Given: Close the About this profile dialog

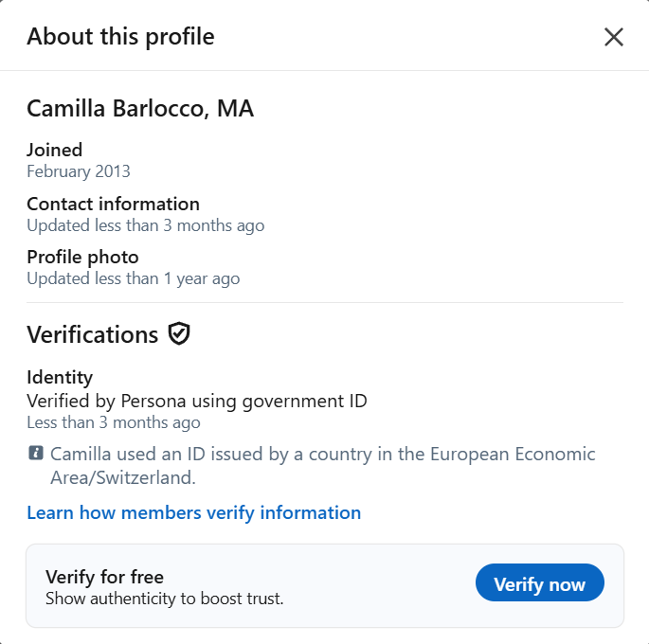Looking at the screenshot, I should [x=613, y=37].
